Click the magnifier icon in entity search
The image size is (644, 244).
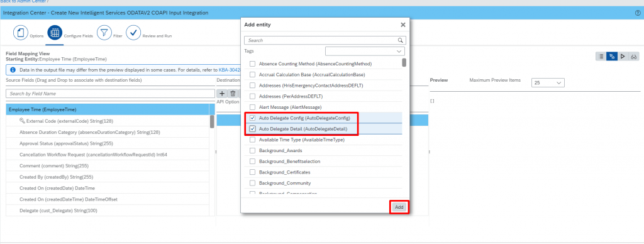coord(401,40)
